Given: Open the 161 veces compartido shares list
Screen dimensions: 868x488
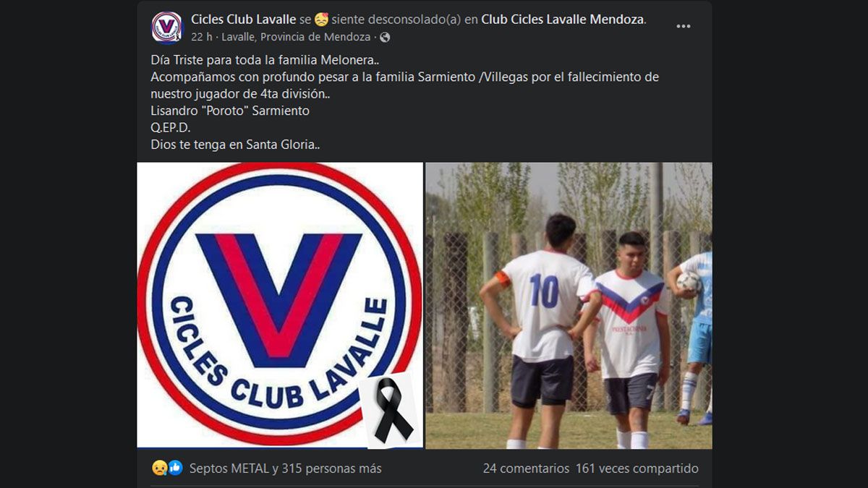Looking at the screenshot, I should pos(637,468).
